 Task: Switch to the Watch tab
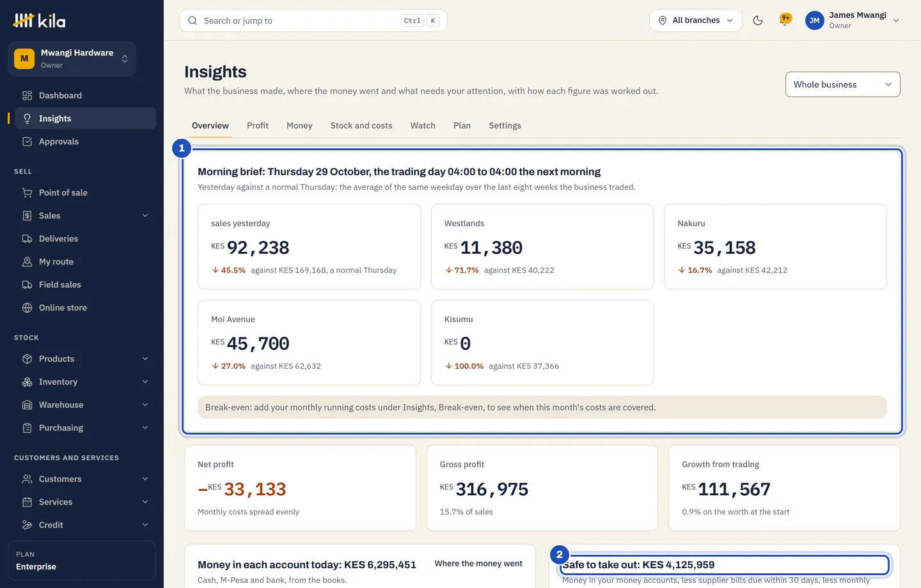point(423,125)
